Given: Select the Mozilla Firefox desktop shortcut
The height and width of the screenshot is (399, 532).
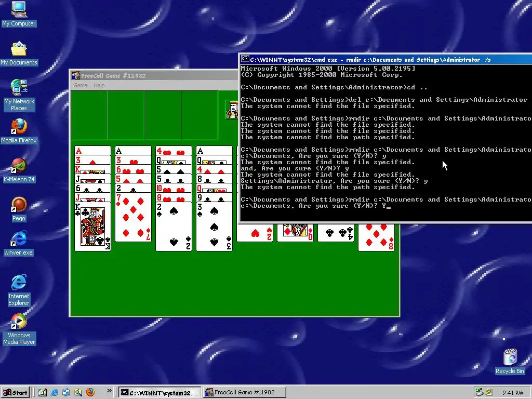Looking at the screenshot, I should tap(19, 131).
